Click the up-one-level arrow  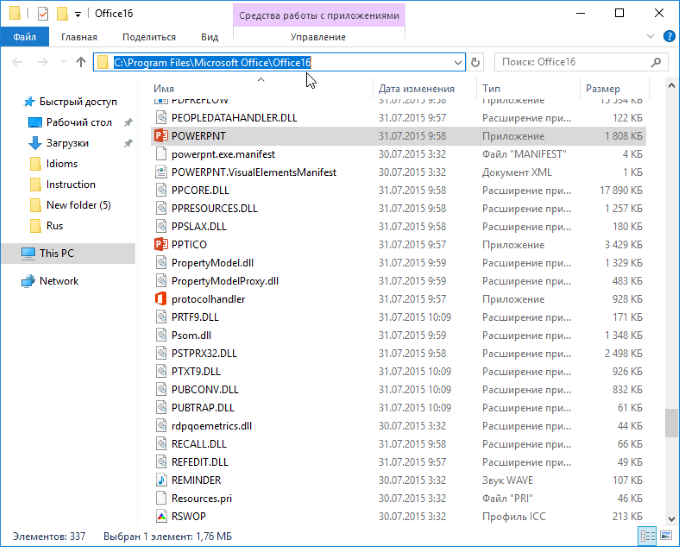coord(81,62)
